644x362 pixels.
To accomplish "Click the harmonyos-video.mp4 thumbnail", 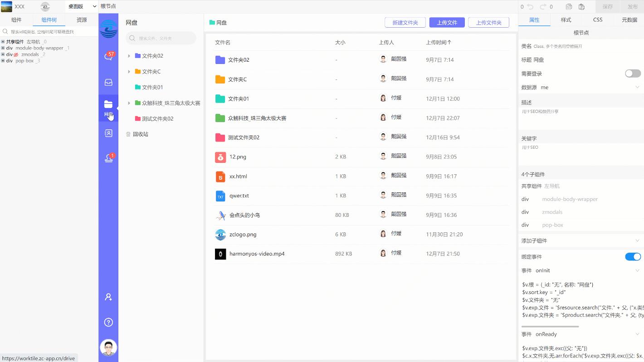I will [220, 254].
